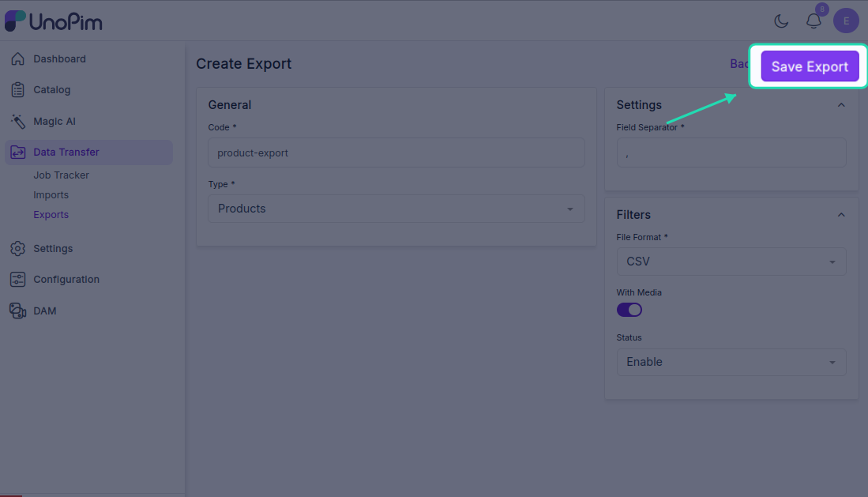Open Settings menu item
This screenshot has width=868, height=497.
[53, 248]
